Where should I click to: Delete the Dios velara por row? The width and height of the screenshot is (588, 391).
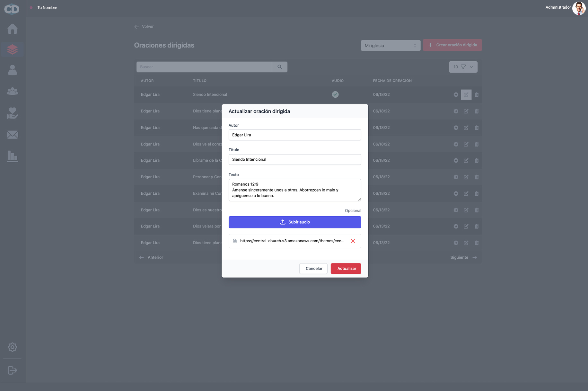click(477, 227)
